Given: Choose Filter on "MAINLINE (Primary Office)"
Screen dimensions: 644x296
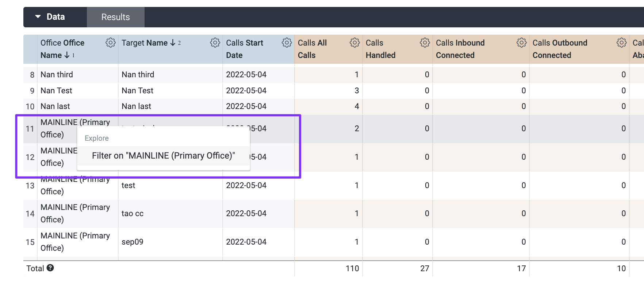Looking at the screenshot, I should pyautogui.click(x=164, y=156).
